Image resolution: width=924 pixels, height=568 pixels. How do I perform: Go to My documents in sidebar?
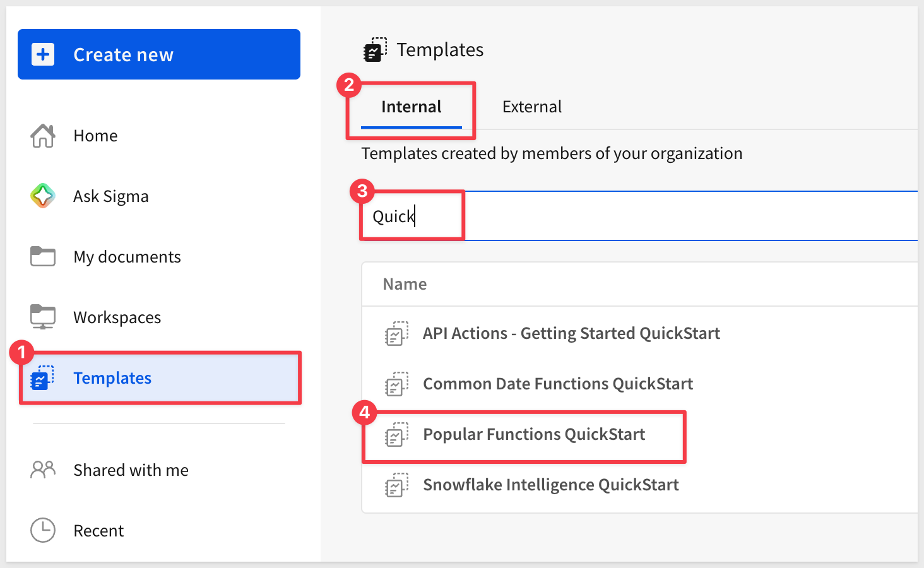coord(127,257)
